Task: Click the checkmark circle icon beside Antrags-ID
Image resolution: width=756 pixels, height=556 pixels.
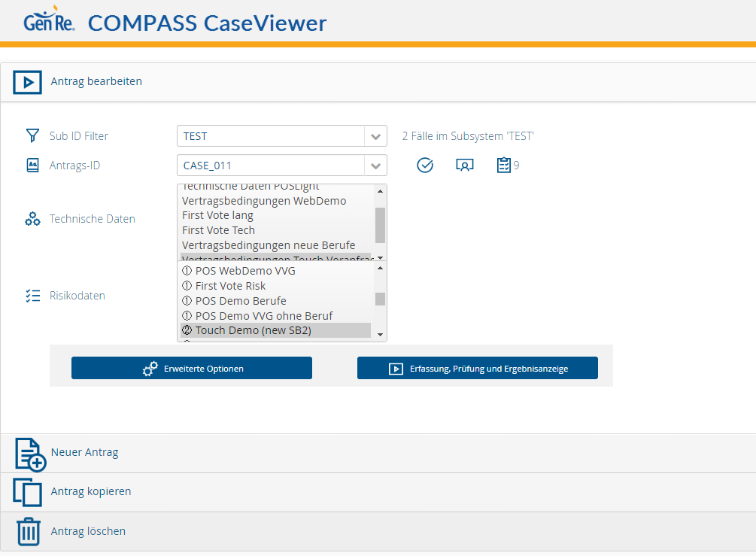Action: [425, 166]
